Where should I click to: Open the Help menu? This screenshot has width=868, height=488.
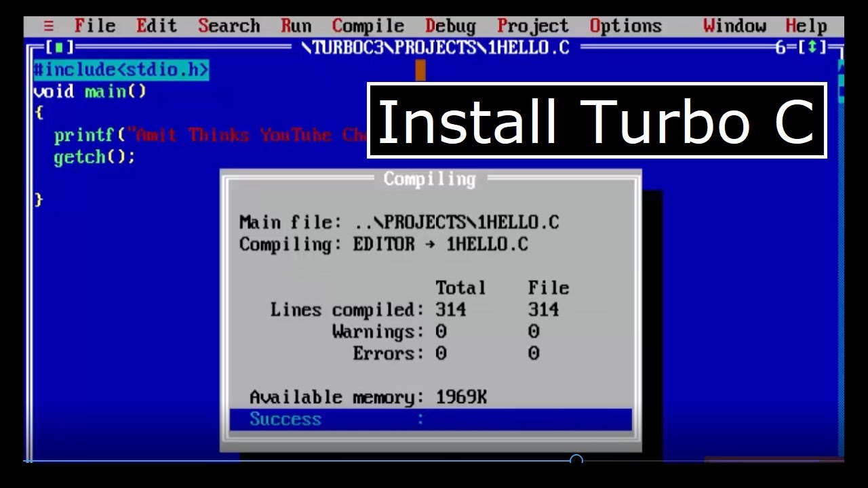(x=806, y=26)
